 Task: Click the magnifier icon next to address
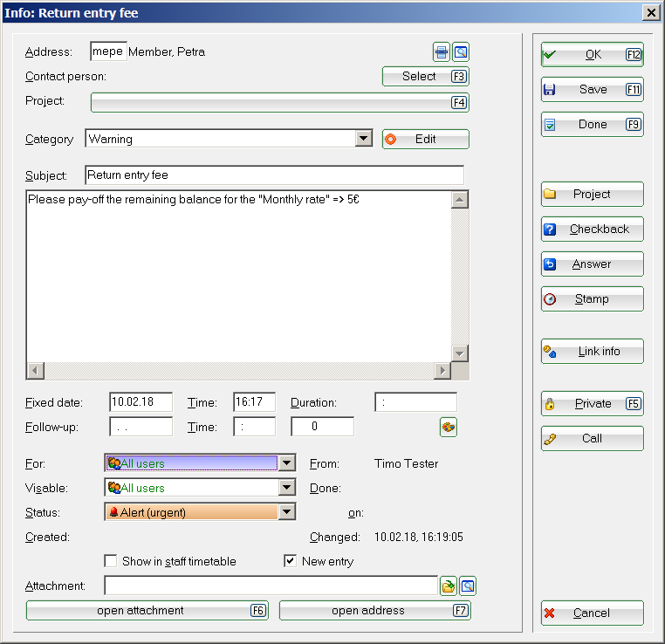click(x=461, y=52)
